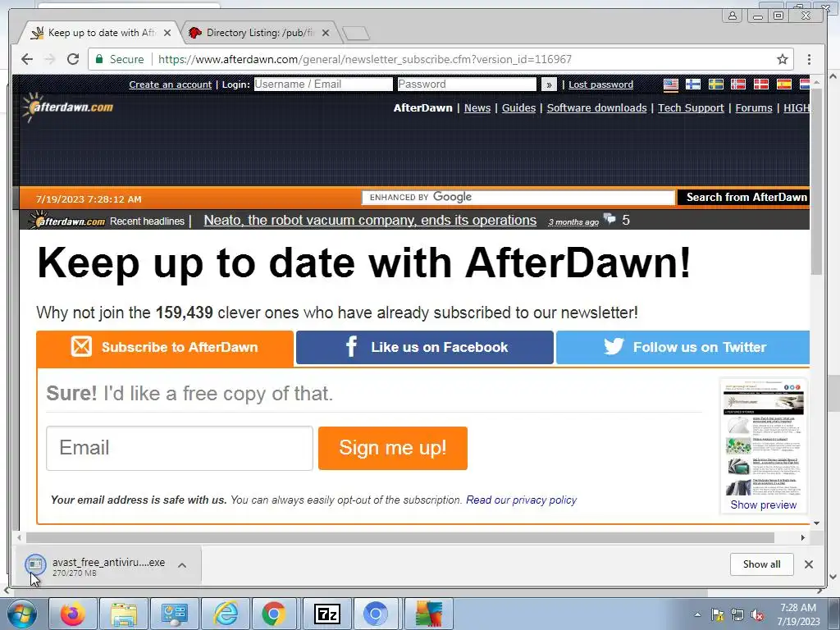Select the US flag language icon
This screenshot has height=630, width=840.
click(x=671, y=84)
